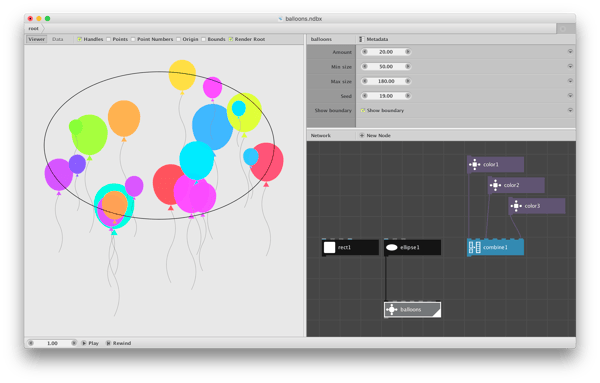
Task: Toggle the Render Root checkbox
Action: coord(231,39)
